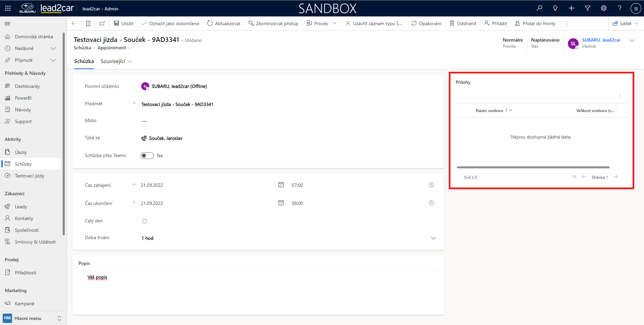The height and width of the screenshot is (325, 644).
Task: Open the Související tab
Action: [116, 61]
